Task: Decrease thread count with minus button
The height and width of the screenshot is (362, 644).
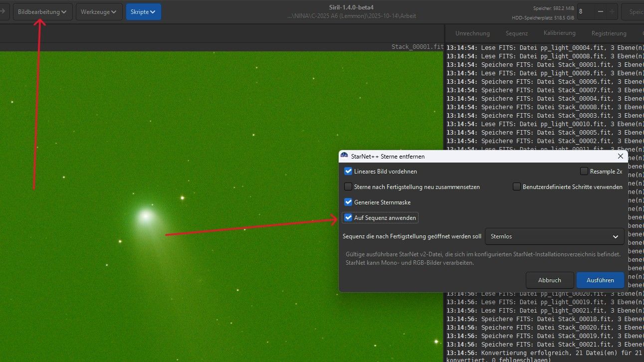Action: [x=600, y=11]
